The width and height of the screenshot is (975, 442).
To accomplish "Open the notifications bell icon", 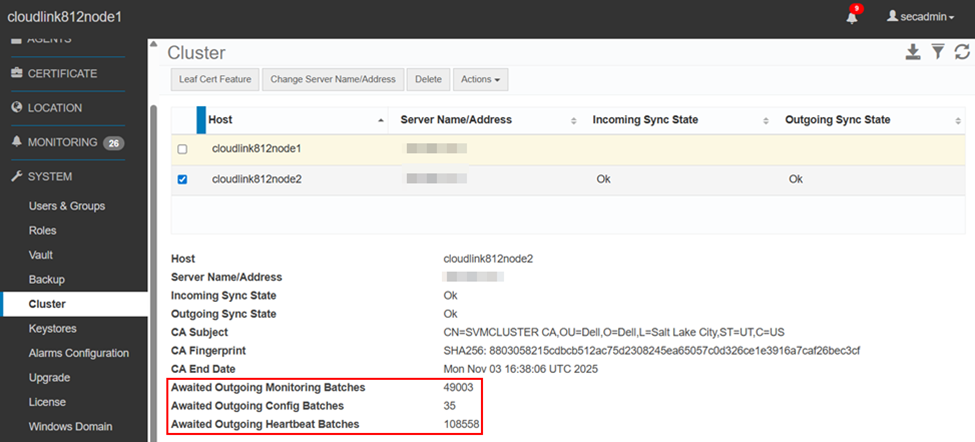I will pos(852,18).
